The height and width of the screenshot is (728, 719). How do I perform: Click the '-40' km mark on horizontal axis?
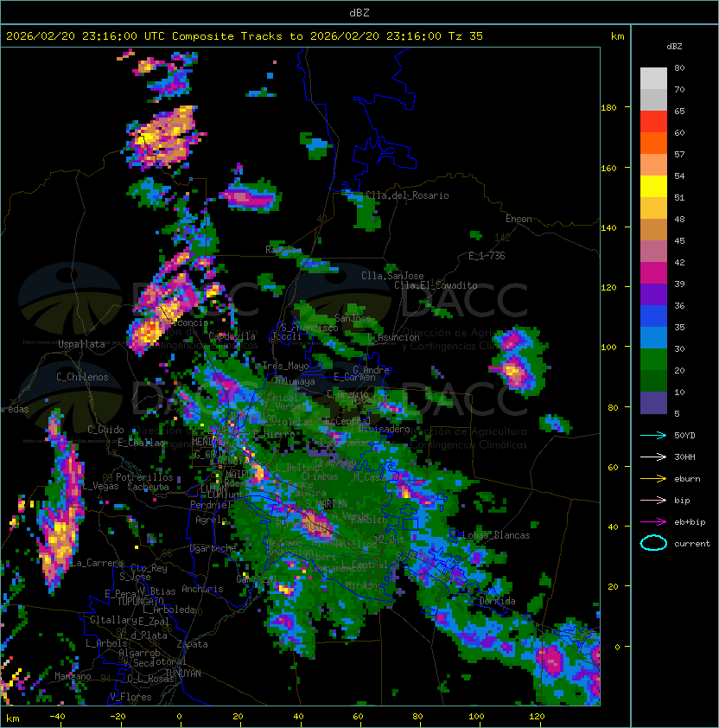pyautogui.click(x=57, y=717)
